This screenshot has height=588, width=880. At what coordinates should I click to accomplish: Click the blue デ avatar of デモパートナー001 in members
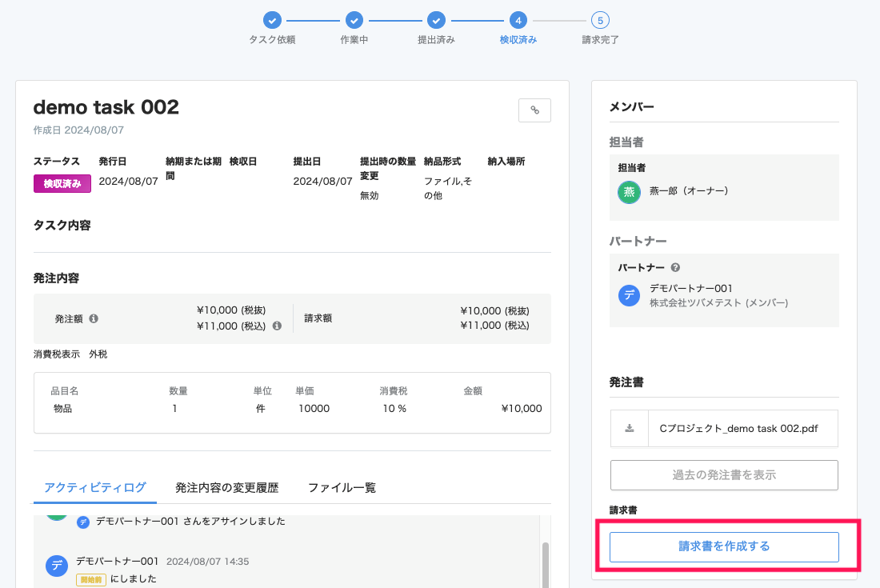630,295
